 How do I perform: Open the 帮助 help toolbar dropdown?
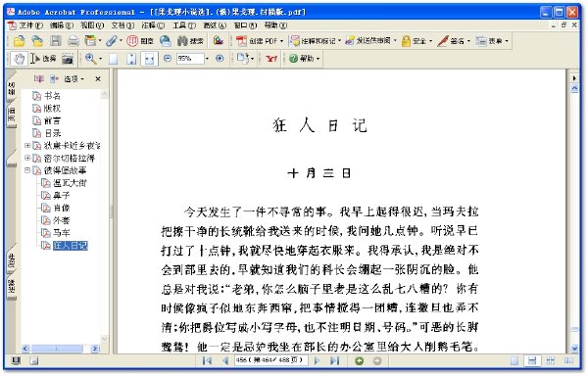(305, 59)
